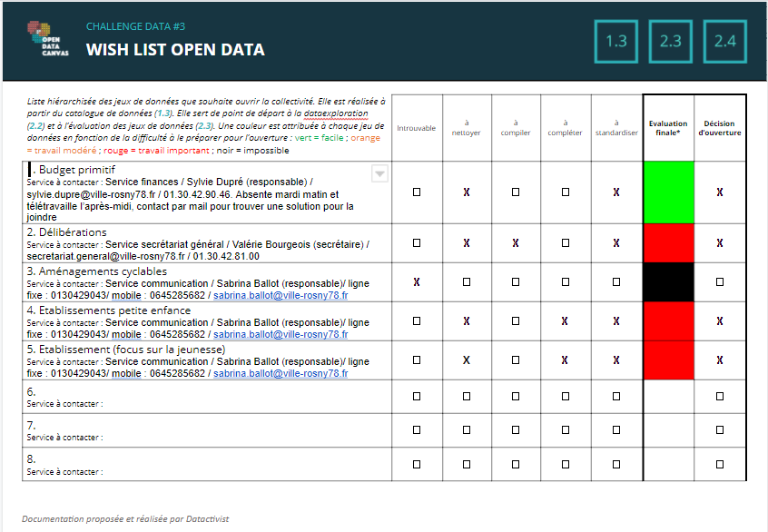The width and height of the screenshot is (768, 532).
Task: Click the WISH LIST OPEN DATA heading
Action: click(x=175, y=49)
